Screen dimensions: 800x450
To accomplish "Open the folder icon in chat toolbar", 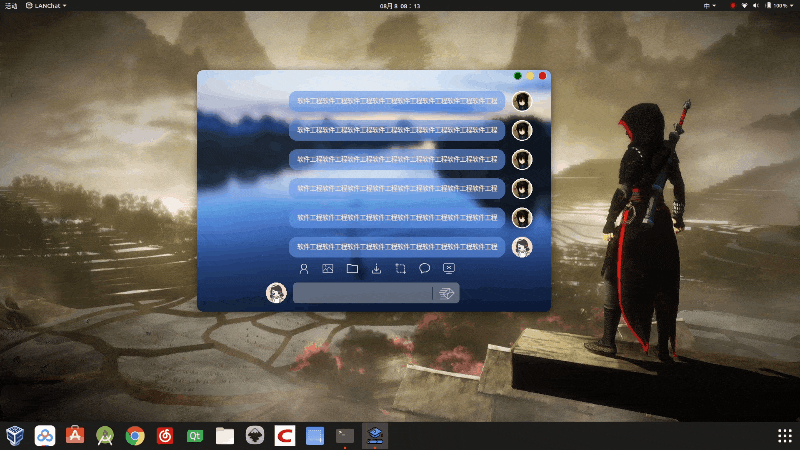I will tap(352, 268).
